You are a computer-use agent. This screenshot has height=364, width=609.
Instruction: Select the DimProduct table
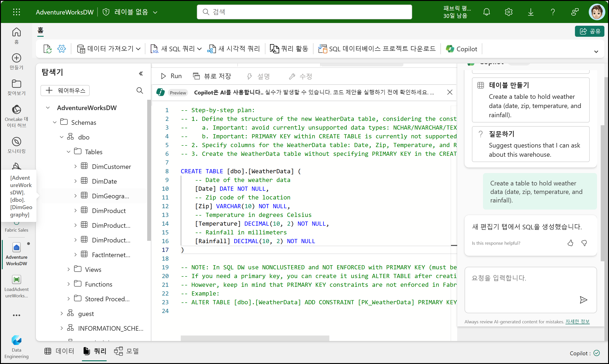click(109, 211)
